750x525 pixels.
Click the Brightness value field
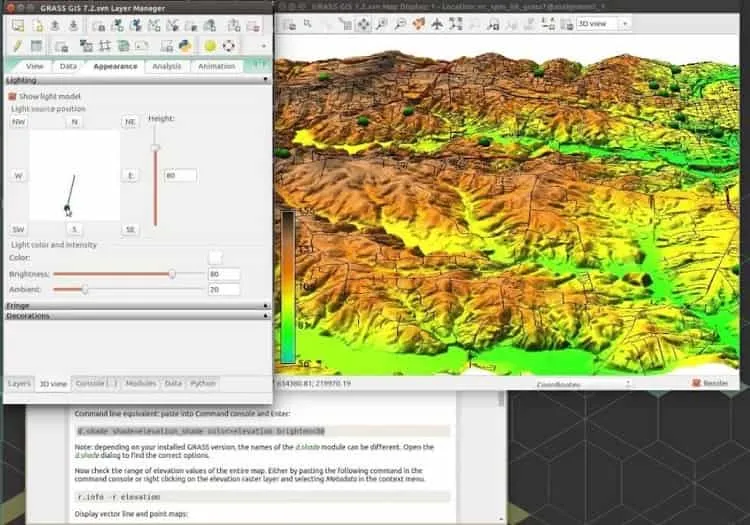[x=224, y=274]
